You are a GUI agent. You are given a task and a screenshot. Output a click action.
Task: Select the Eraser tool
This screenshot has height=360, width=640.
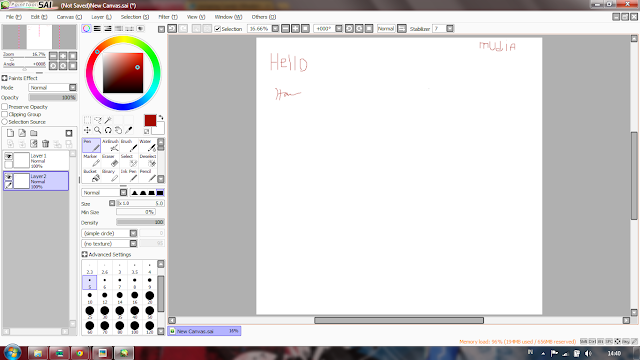(110, 160)
